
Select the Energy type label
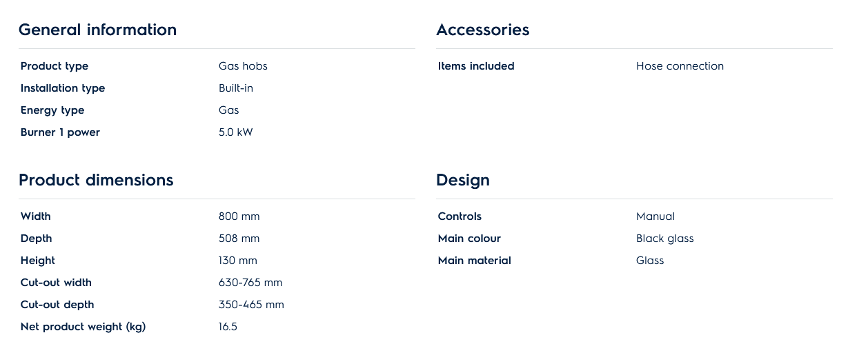pos(52,110)
